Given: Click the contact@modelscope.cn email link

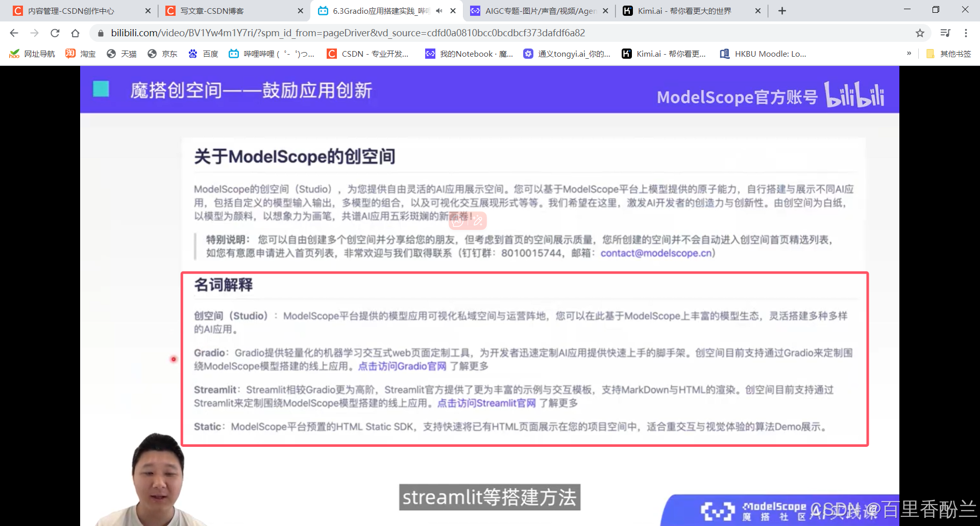Looking at the screenshot, I should click(x=656, y=253).
